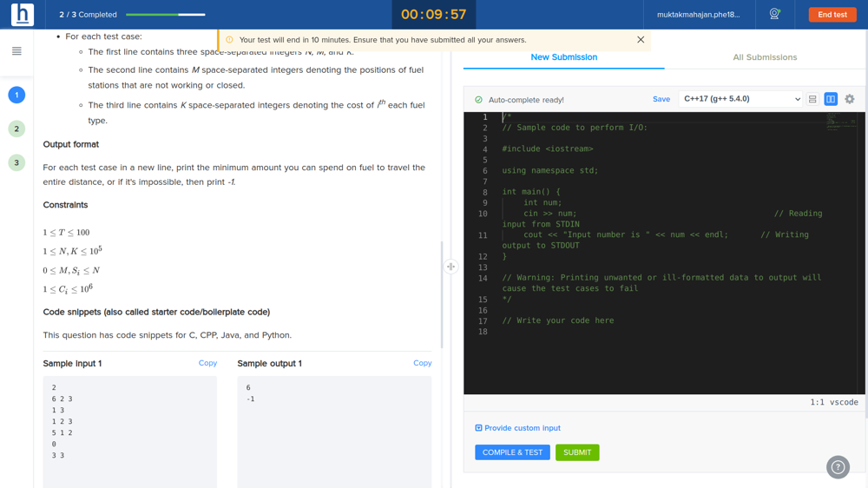Click the code minimap preview
This screenshot has width=868, height=488.
click(x=841, y=122)
